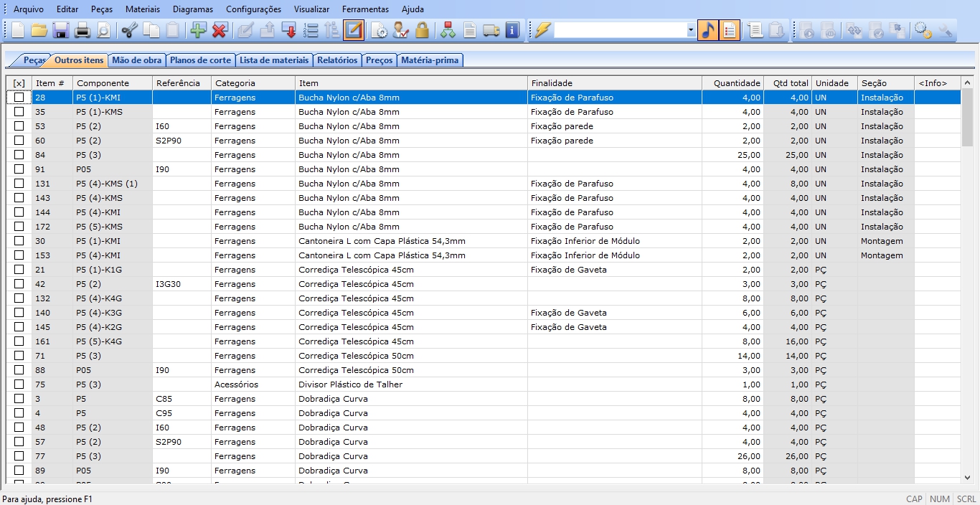This screenshot has width=980, height=505.
Task: Click the vertical scrollbar down arrow
Action: point(967,477)
